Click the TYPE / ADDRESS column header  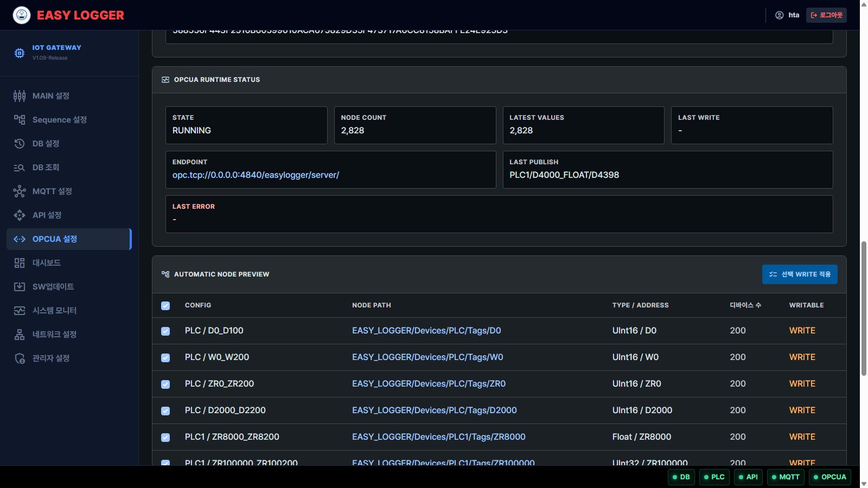641,305
